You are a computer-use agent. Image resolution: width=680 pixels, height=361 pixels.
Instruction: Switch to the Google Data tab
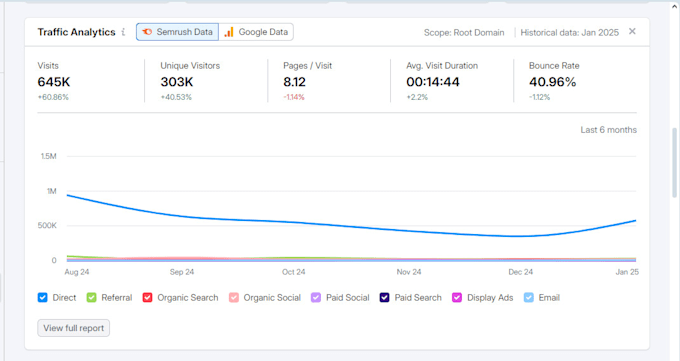(x=256, y=32)
